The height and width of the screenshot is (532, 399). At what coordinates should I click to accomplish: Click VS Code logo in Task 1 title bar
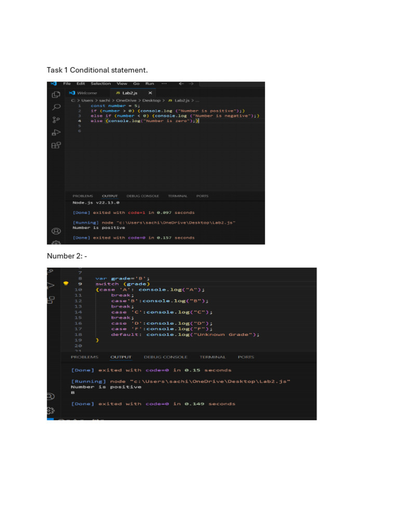pos(54,84)
